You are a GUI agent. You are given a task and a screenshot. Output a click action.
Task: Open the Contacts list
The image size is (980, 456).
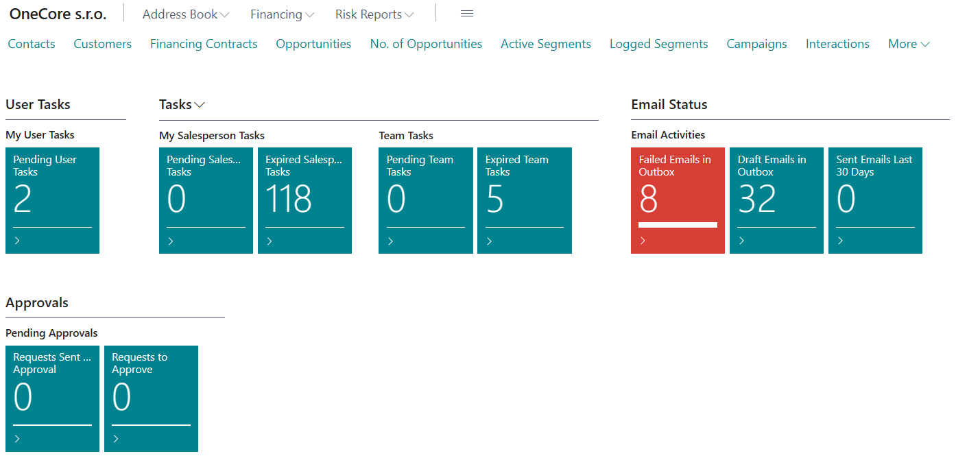pyautogui.click(x=32, y=44)
